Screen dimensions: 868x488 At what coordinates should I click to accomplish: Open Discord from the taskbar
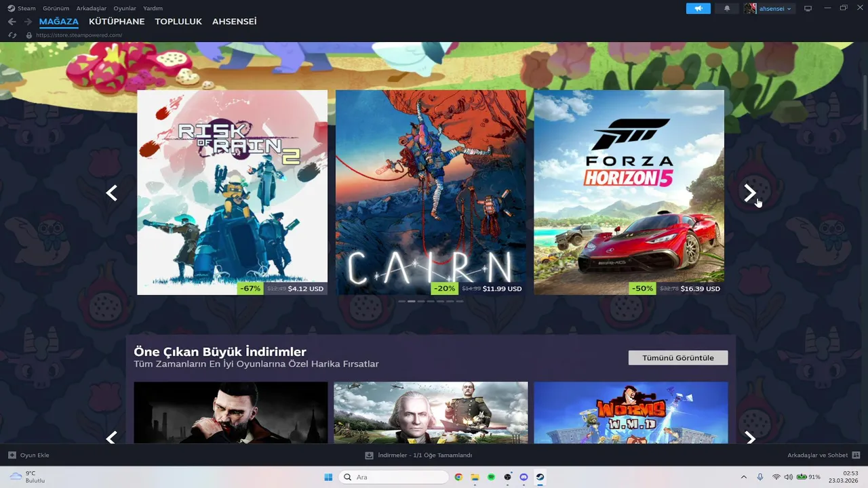524,477
